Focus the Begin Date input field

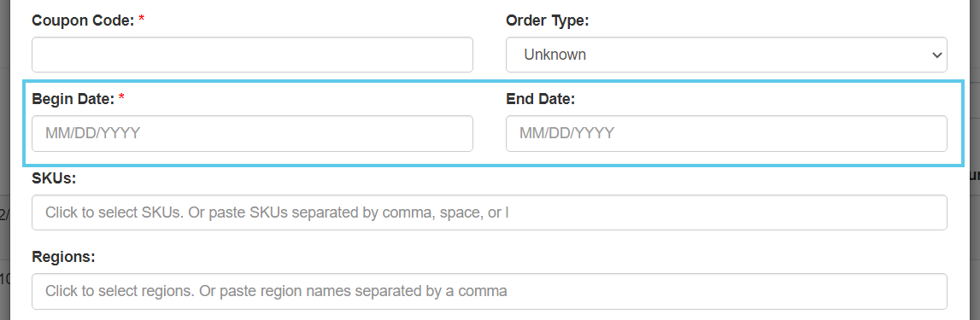(x=252, y=133)
